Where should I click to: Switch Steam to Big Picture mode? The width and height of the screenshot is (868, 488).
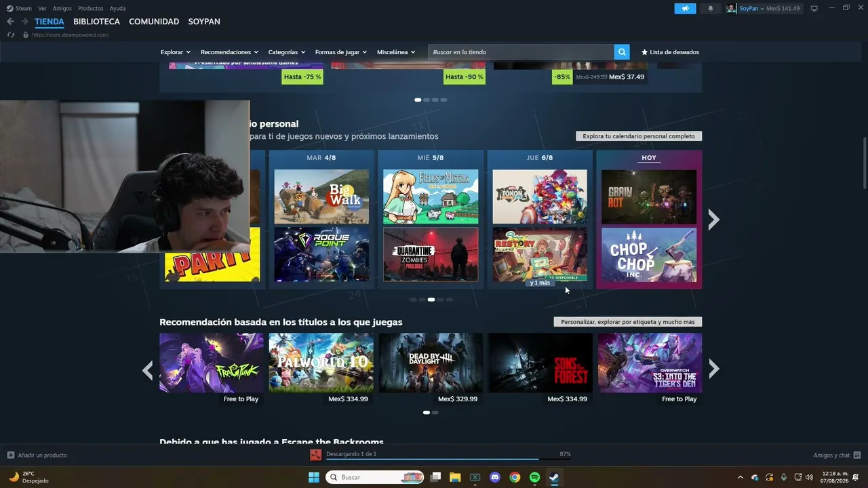[814, 8]
